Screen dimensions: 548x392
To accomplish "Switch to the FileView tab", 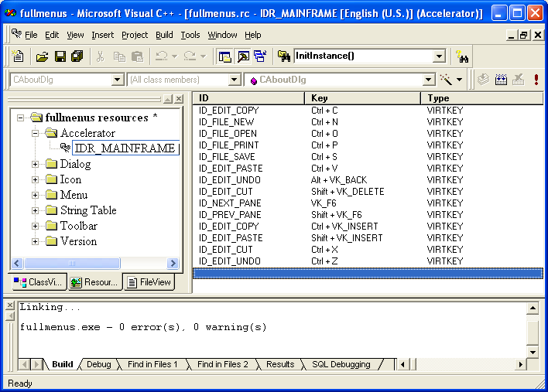I will 149,282.
